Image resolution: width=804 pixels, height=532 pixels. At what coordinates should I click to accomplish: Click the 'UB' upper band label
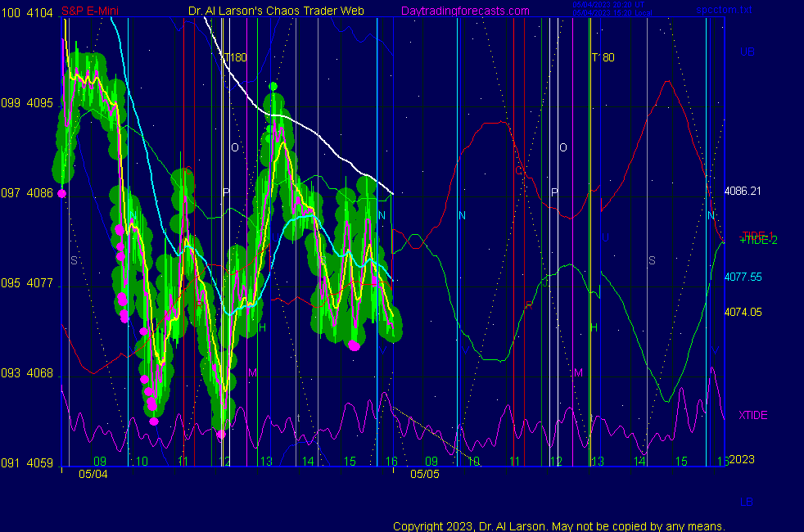[x=747, y=52]
